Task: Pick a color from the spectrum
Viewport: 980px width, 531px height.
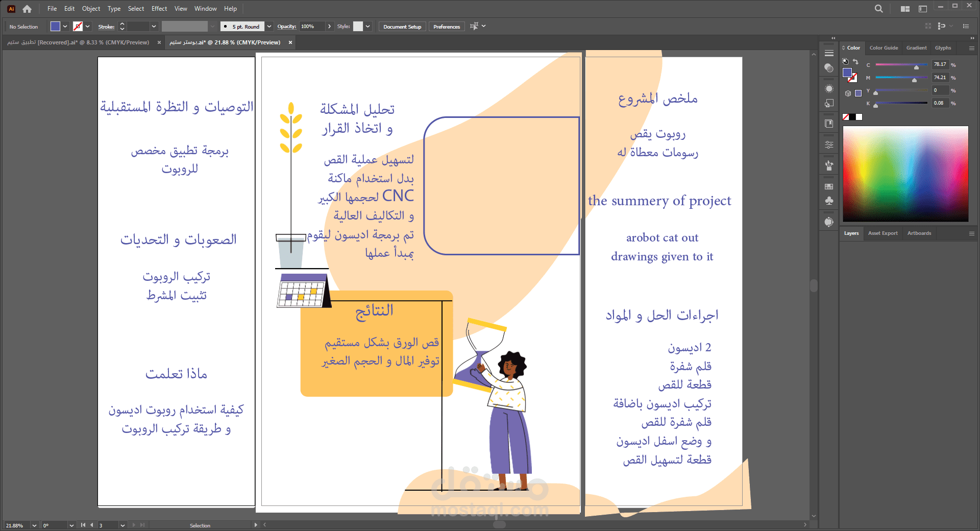Action: point(905,174)
